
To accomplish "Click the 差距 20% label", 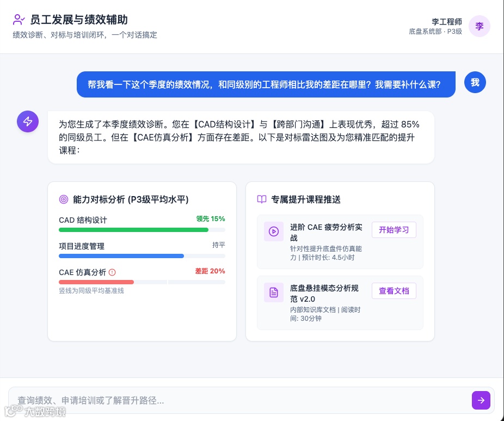I will click(210, 271).
